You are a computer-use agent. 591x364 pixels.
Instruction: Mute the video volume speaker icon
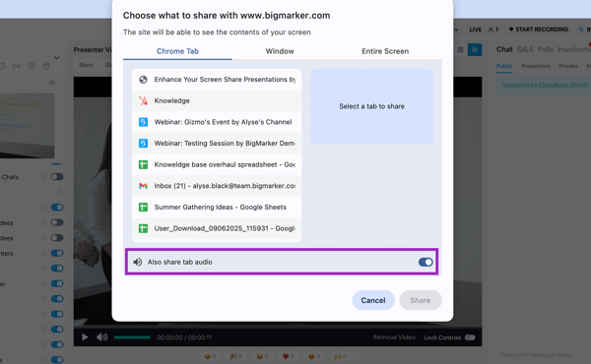coord(101,337)
